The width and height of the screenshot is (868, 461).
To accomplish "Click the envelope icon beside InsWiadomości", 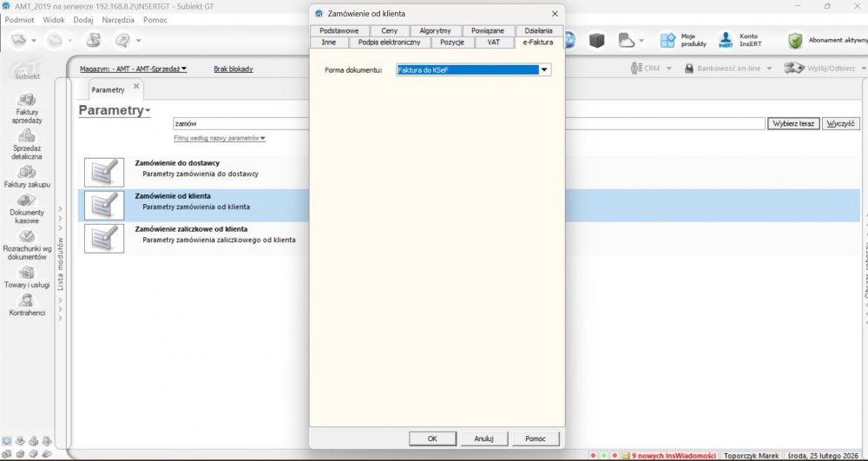I will (626, 456).
